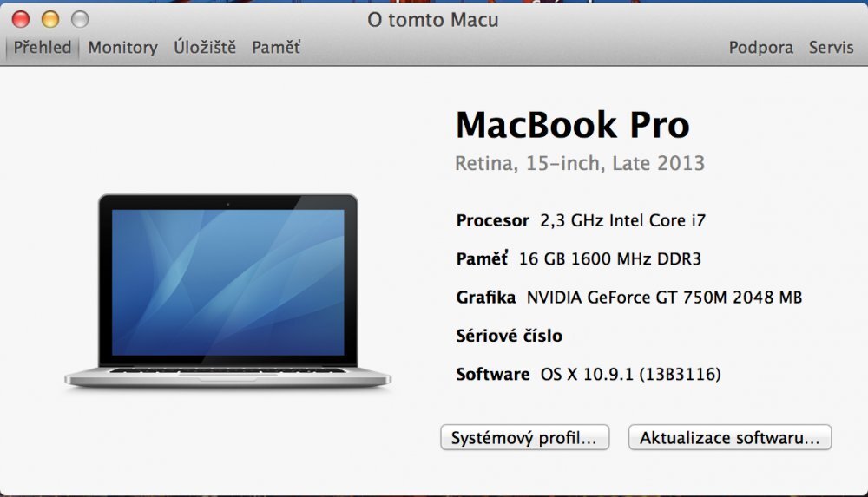The image size is (868, 497).
Task: Click the NVIDIA GeForce GT 750M 2048 MB text
Action: tap(664, 298)
